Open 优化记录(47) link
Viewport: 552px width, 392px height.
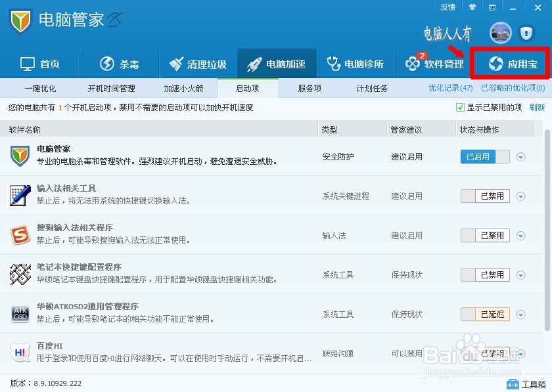[450, 88]
